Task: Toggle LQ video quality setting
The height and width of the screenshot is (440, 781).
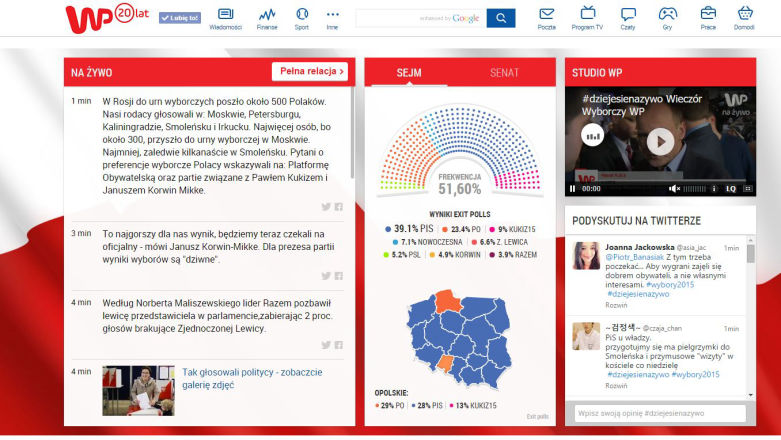Action: click(x=731, y=189)
